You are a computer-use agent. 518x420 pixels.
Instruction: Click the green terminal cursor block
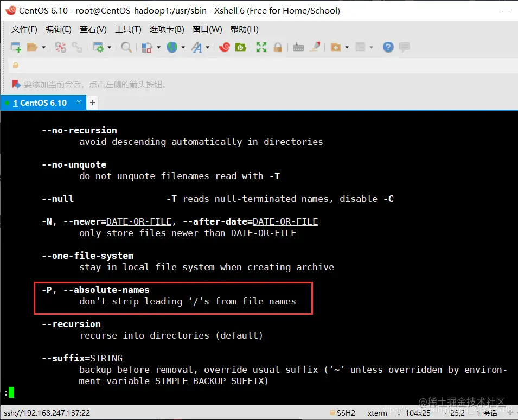coord(11,392)
